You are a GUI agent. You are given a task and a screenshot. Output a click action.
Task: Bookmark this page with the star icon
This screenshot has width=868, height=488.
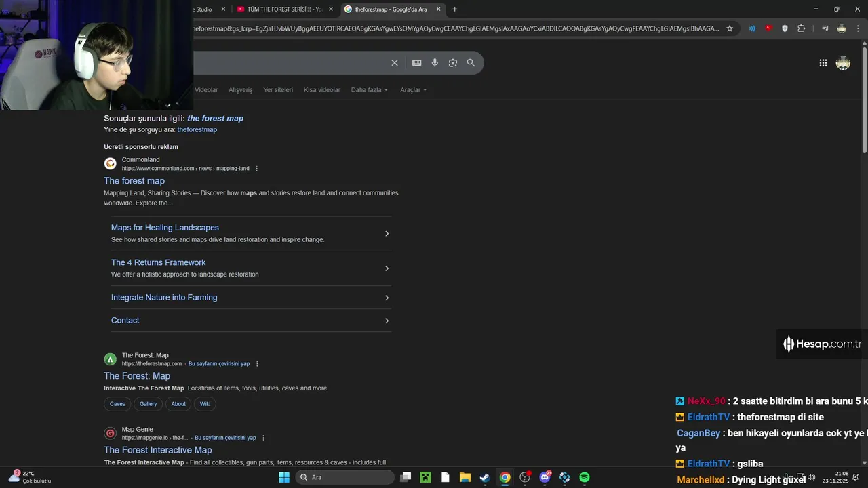730,28
